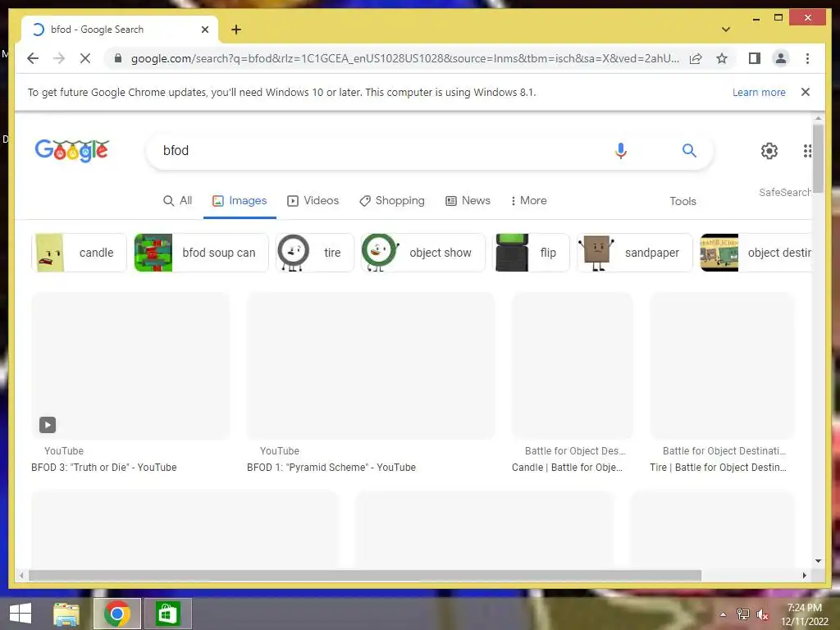The width and height of the screenshot is (840, 630).
Task: Click the Candle | Battle for Obje... title
Action: 568,467
